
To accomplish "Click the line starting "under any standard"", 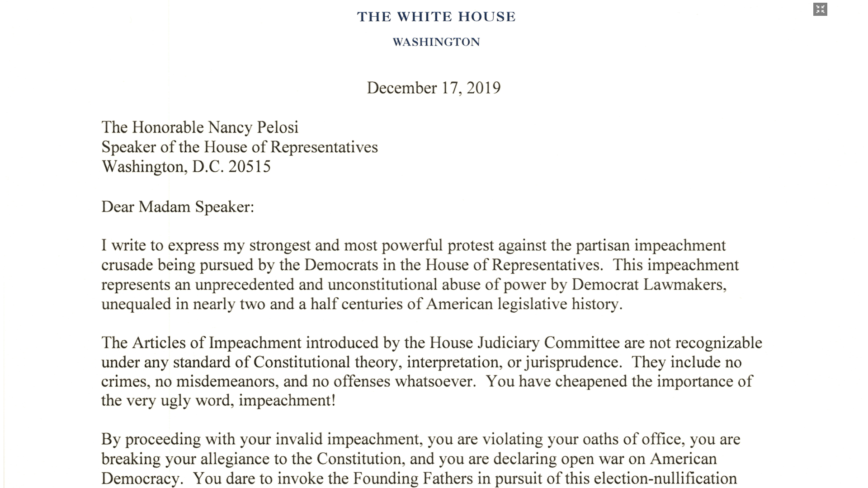I will pyautogui.click(x=421, y=362).
